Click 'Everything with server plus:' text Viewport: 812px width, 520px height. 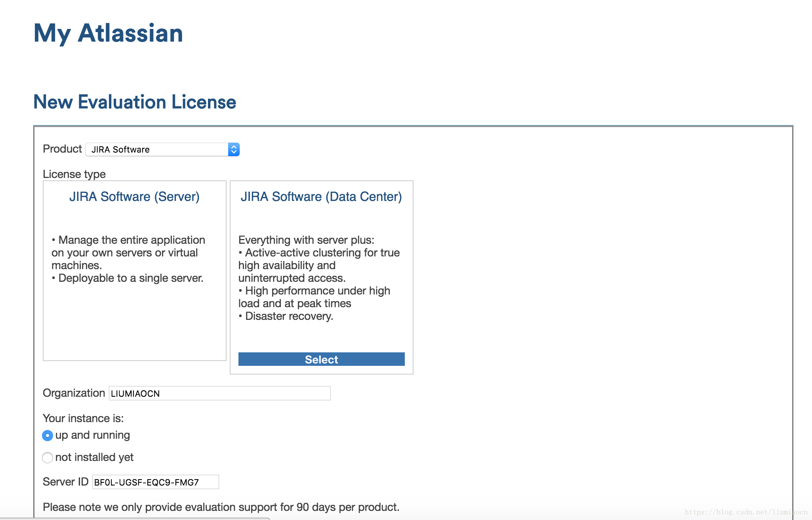[306, 240]
